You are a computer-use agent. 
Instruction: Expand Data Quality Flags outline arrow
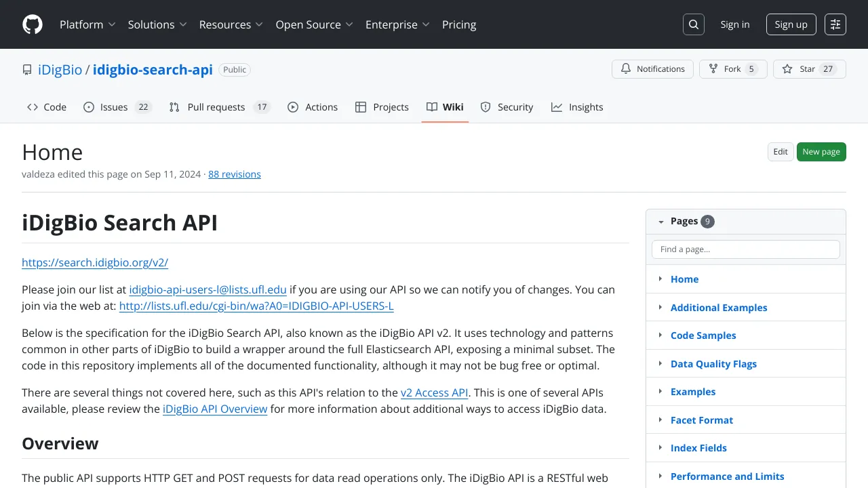pos(660,363)
